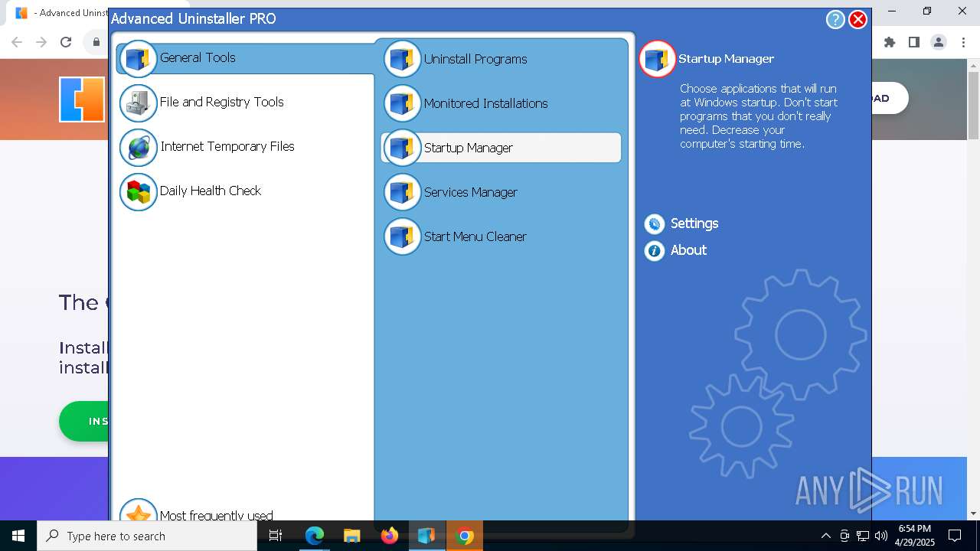Go back in Chrome browser
The image size is (980, 551).
click(17, 42)
